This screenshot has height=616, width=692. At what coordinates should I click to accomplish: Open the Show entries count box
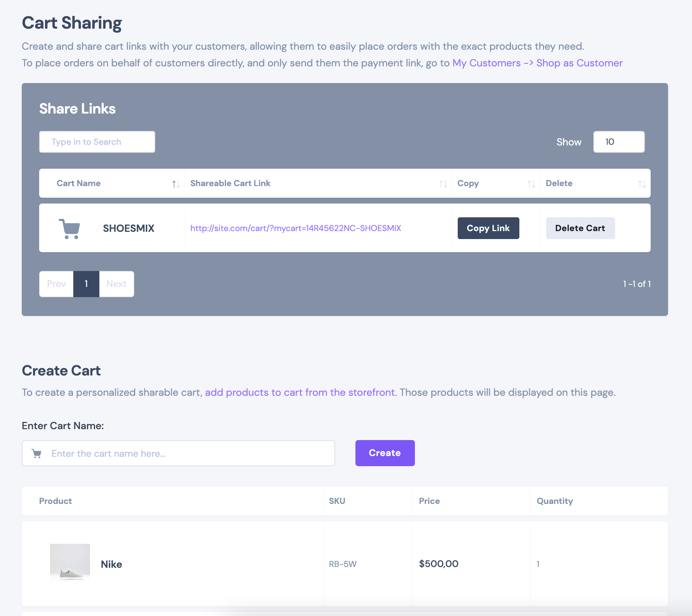click(x=619, y=142)
